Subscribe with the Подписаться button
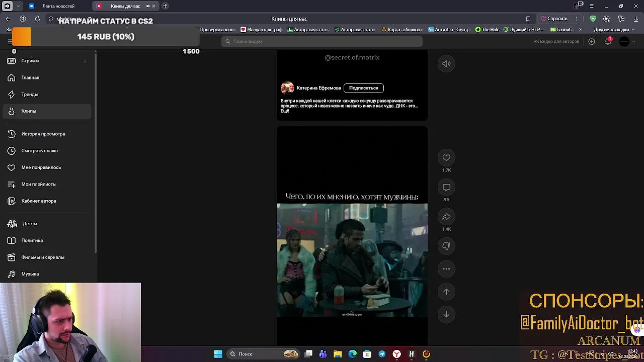Image resolution: width=644 pixels, height=362 pixels. (364, 88)
